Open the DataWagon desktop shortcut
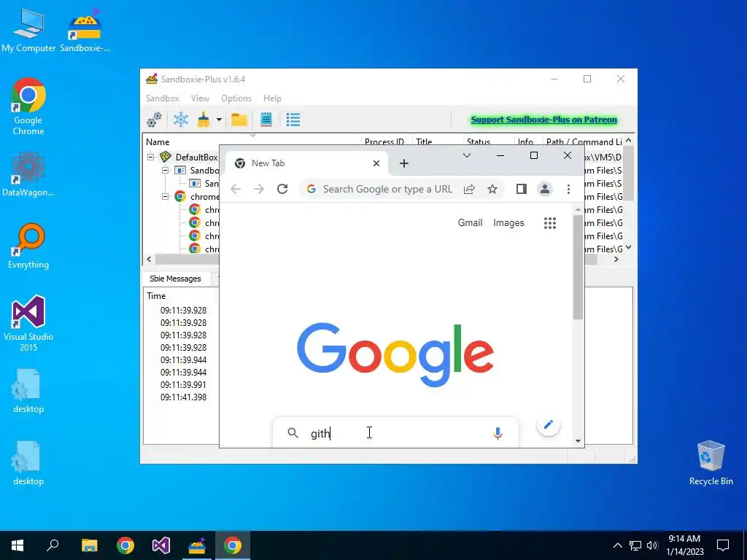 (x=28, y=174)
